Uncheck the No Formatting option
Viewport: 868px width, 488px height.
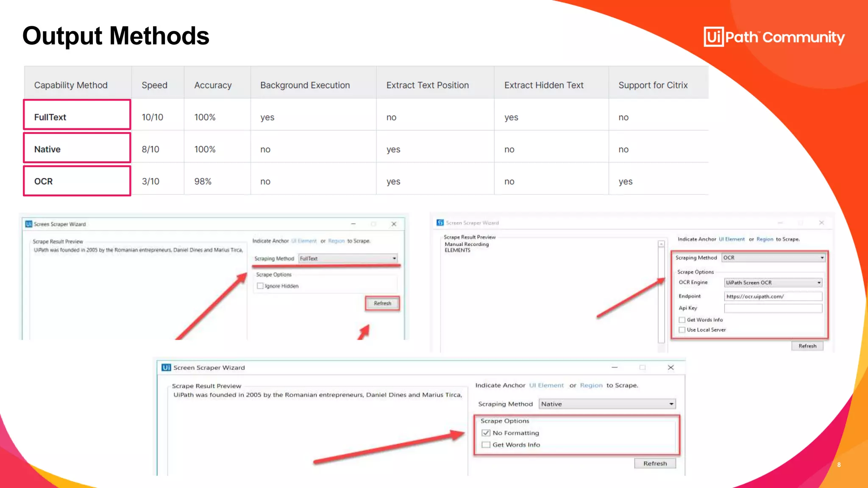point(486,433)
